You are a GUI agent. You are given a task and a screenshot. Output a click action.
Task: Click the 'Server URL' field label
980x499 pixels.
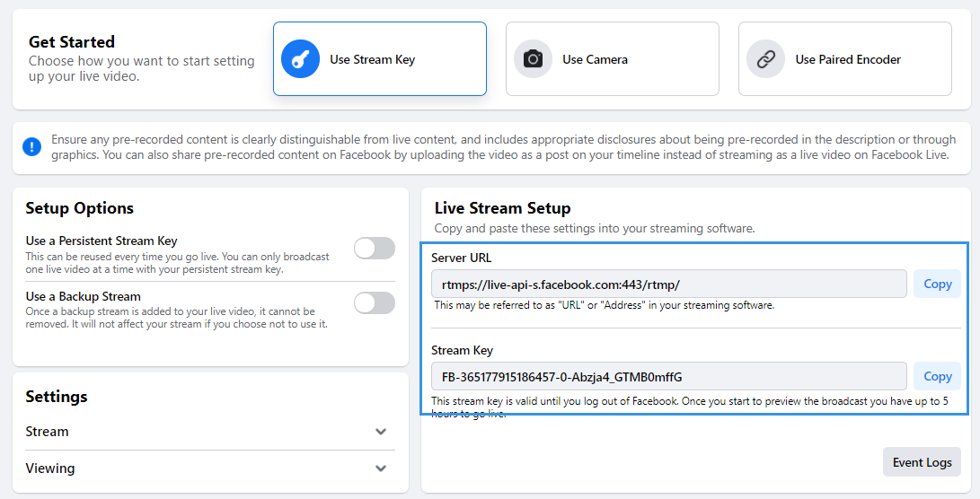(461, 258)
